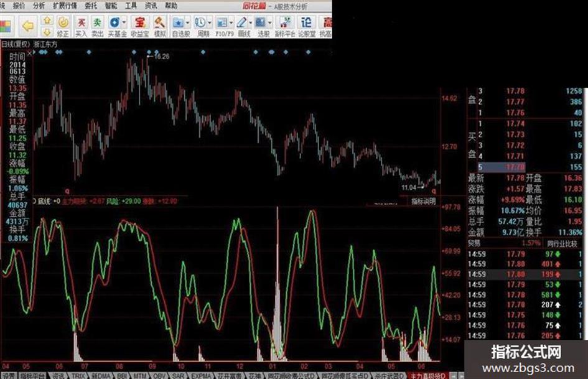
Task: Open the 资讯 menu in menu bar
Action: (x=151, y=6)
